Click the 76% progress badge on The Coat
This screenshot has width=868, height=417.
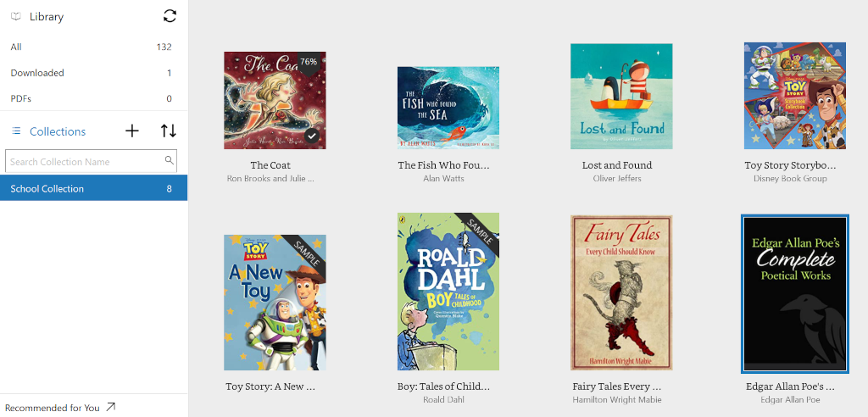pyautogui.click(x=309, y=62)
